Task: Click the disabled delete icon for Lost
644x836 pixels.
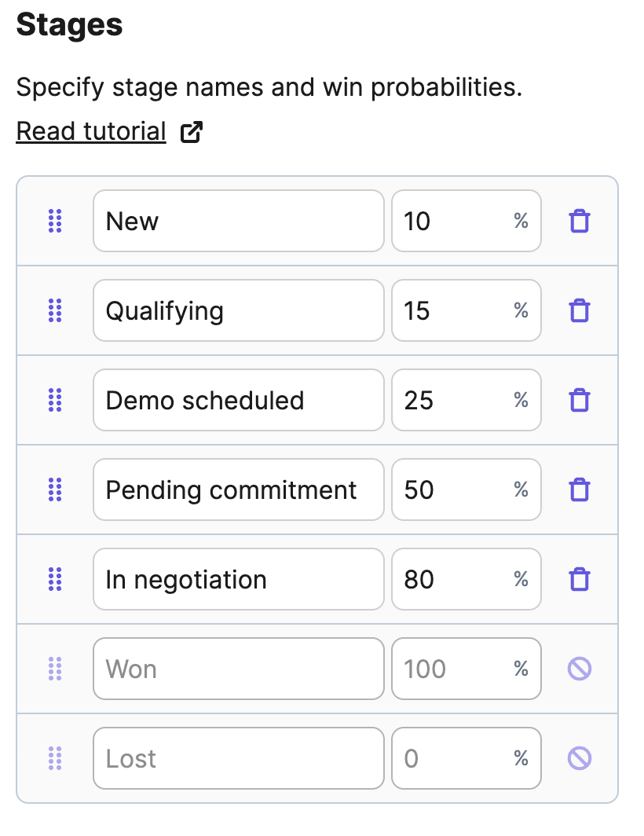Action: pos(580,758)
